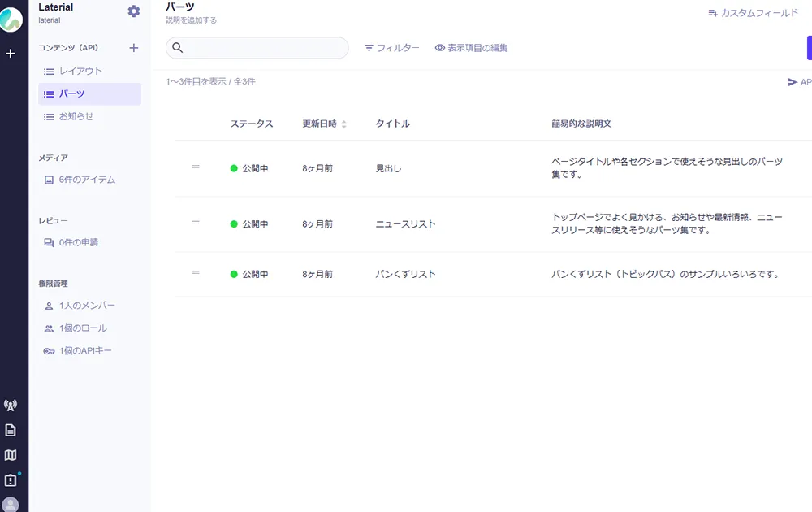
Task: Open the broadcast antenna icon in left rail
Action: coord(11,406)
